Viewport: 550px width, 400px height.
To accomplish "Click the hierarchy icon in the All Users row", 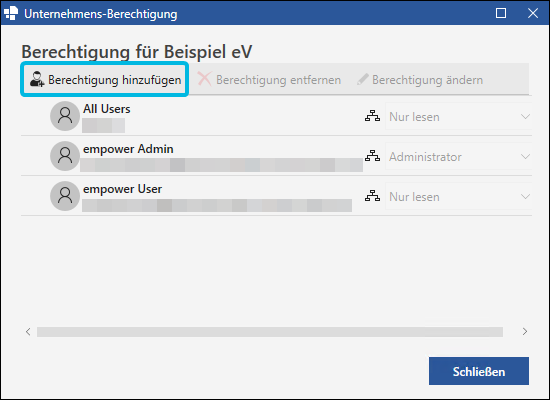I will pyautogui.click(x=372, y=116).
